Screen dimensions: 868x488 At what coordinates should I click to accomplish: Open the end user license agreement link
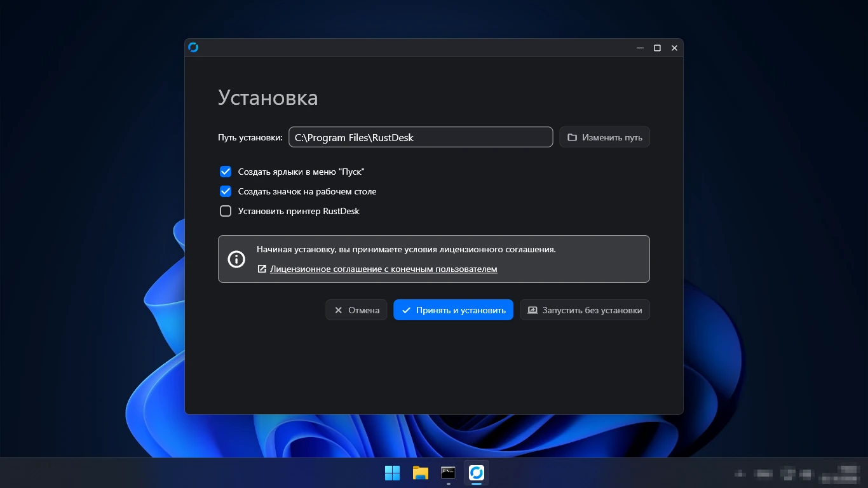tap(383, 269)
